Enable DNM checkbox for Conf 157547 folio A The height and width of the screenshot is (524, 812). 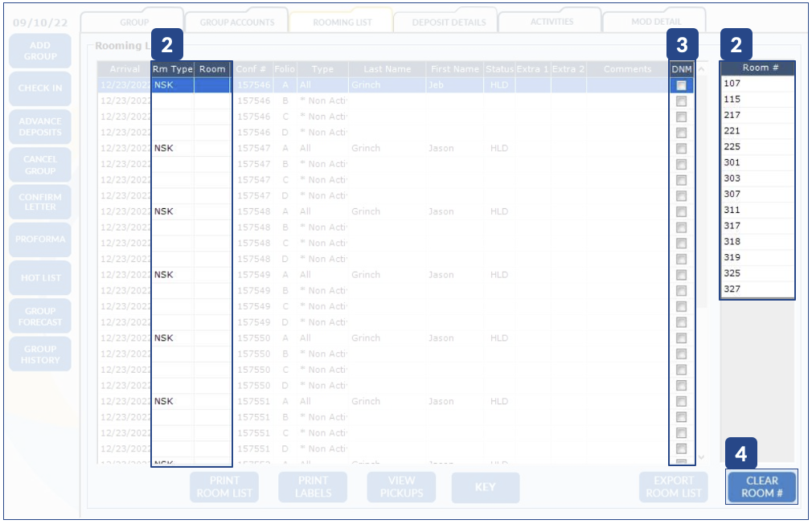pyautogui.click(x=681, y=149)
